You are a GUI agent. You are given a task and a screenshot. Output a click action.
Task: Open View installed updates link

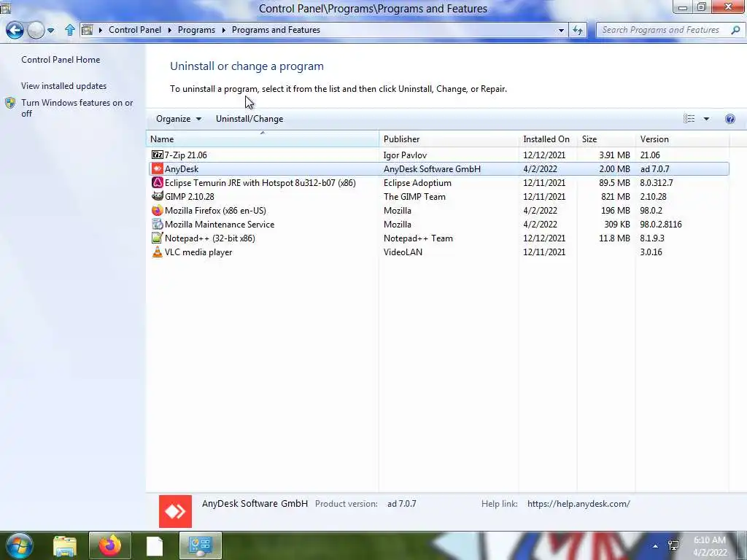pos(64,86)
